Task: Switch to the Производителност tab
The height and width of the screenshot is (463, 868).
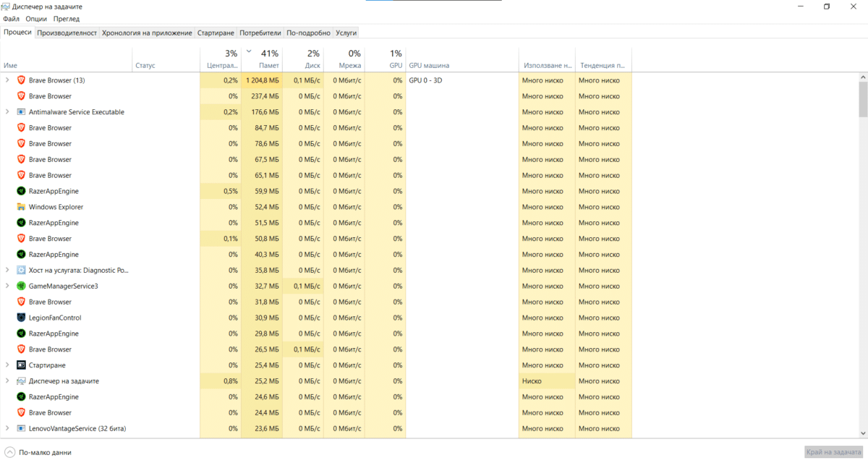Action: point(67,33)
